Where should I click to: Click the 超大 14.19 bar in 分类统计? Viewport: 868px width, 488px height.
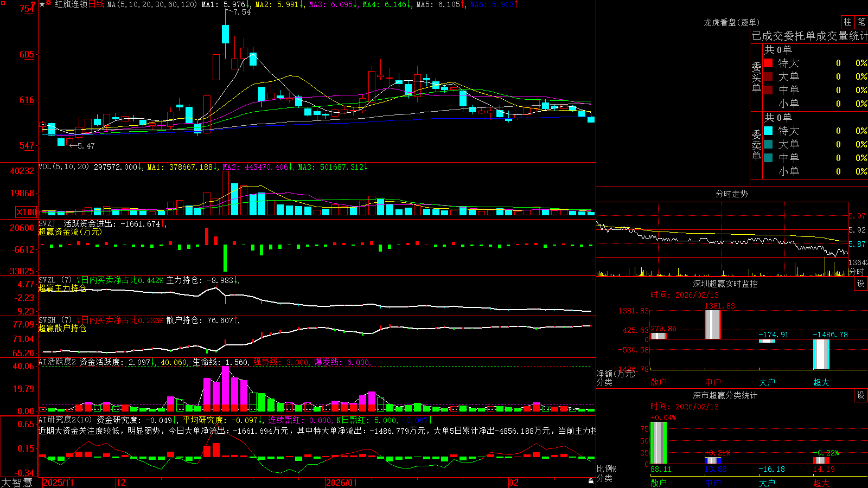[x=821, y=461]
